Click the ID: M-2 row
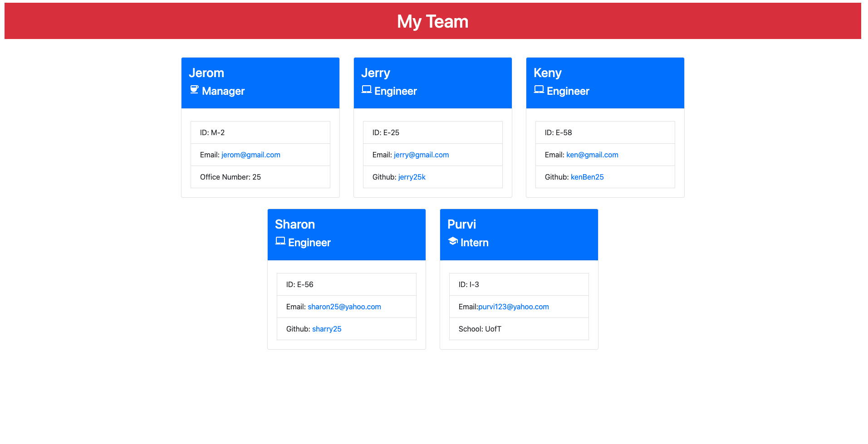 click(260, 132)
